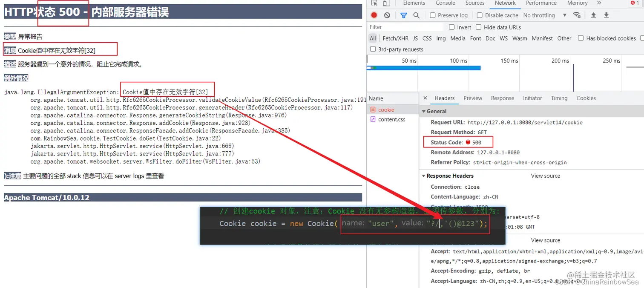Viewport: 644px width, 288px height.
Task: Stop recording network log (red circle)
Action: (374, 15)
